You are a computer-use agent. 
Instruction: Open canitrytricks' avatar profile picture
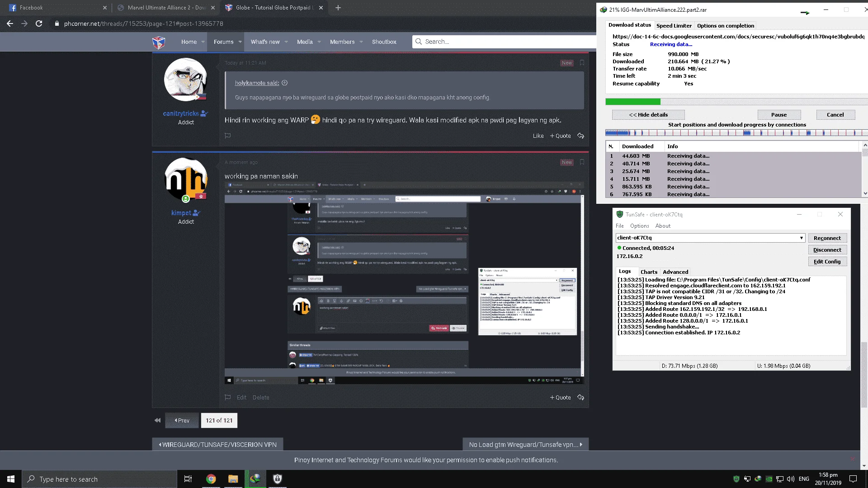pyautogui.click(x=185, y=80)
